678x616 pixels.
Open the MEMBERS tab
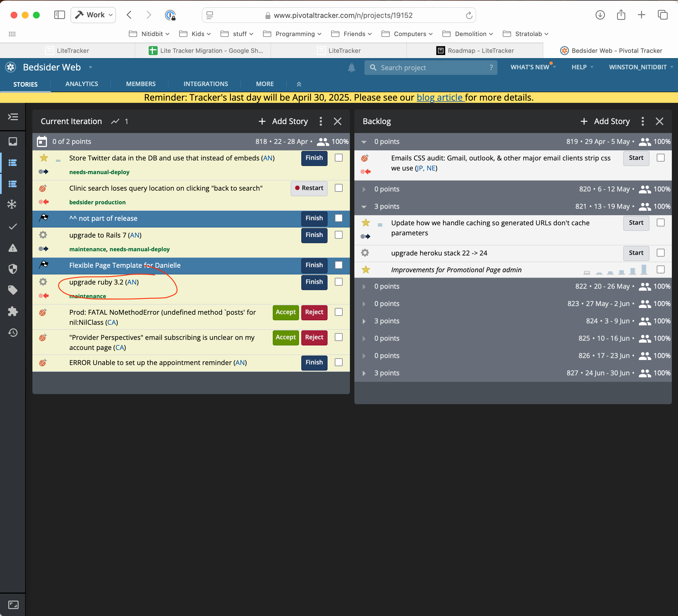(141, 84)
